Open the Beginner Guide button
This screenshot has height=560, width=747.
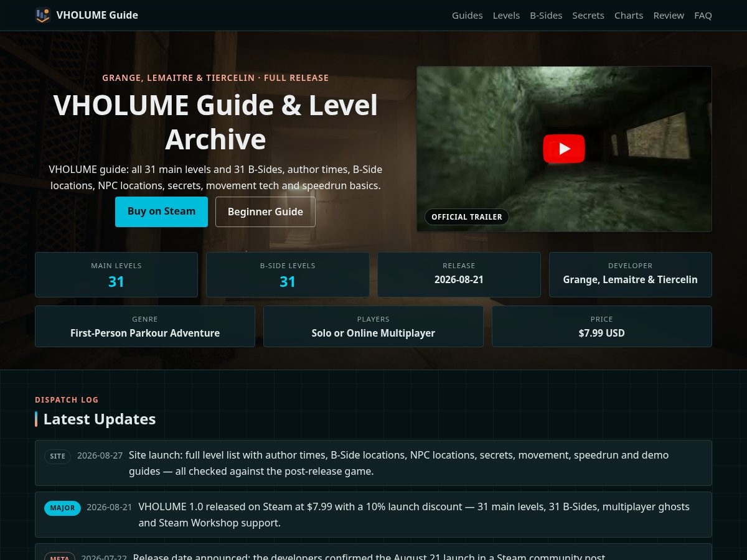pos(265,212)
